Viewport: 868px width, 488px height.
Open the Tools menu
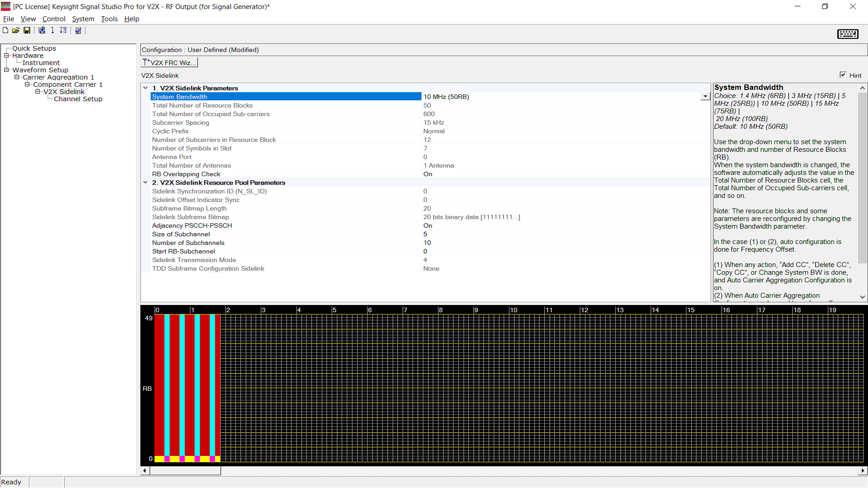coord(109,19)
